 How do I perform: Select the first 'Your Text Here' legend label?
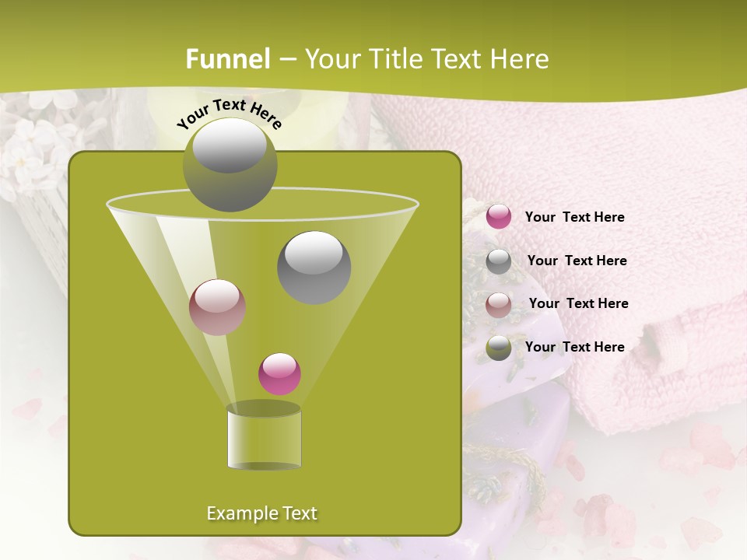click(576, 217)
